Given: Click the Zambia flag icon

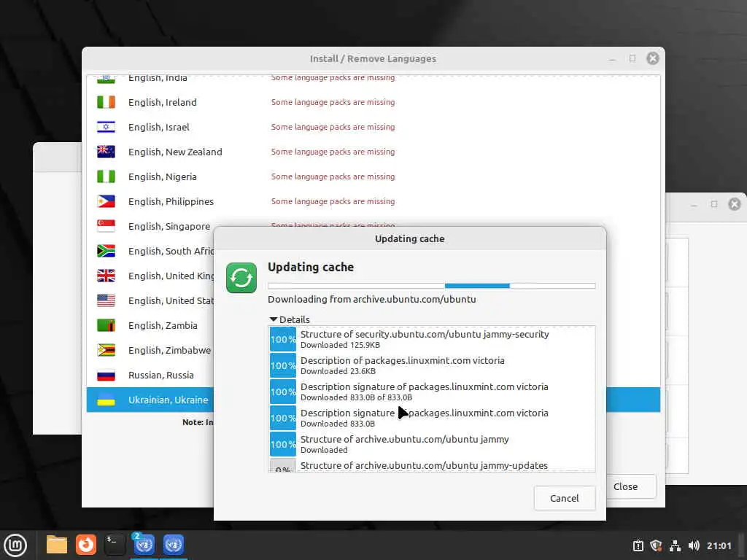Looking at the screenshot, I should click(x=106, y=325).
